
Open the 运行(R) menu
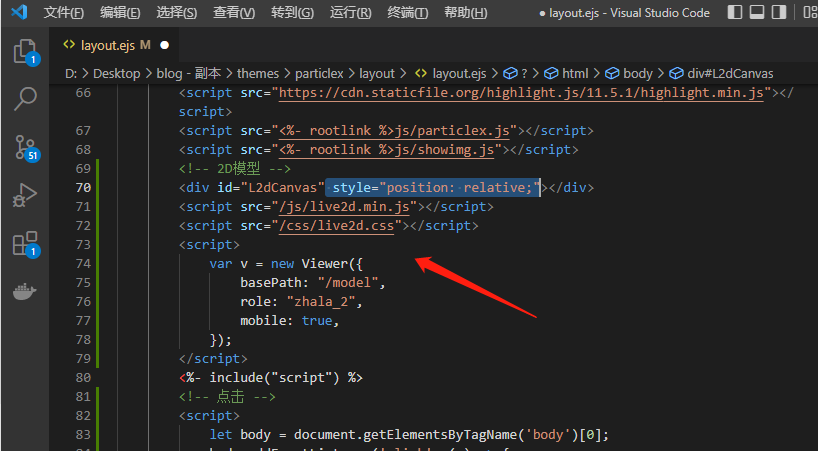(x=350, y=13)
